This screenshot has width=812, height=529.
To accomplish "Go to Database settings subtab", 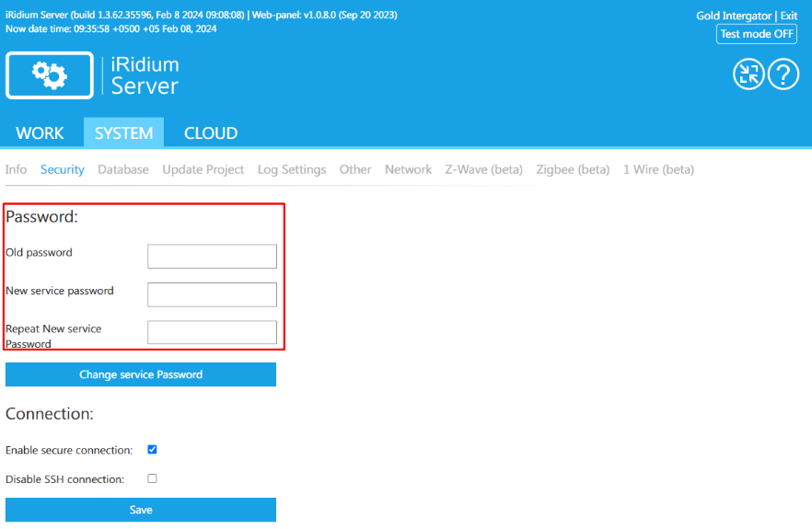I will point(123,169).
